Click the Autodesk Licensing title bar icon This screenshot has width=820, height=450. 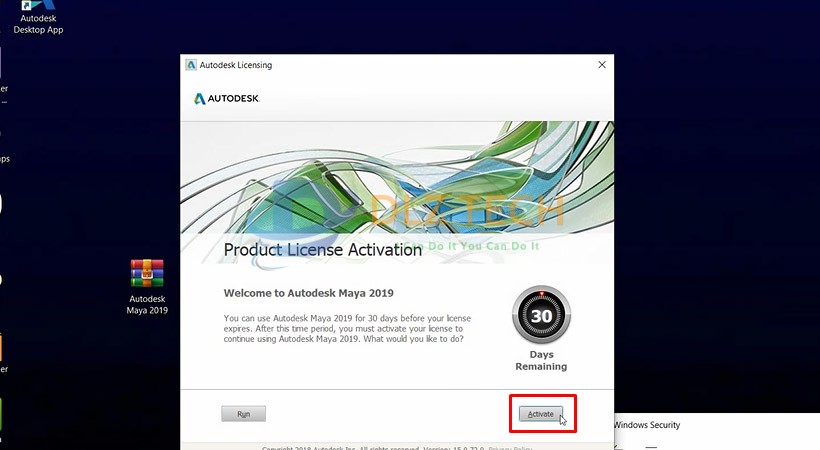(x=191, y=65)
